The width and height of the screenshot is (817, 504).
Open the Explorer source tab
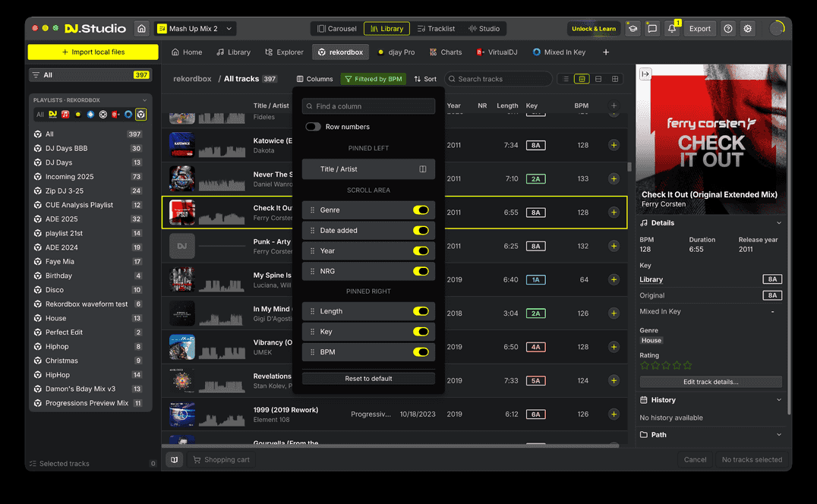284,52
